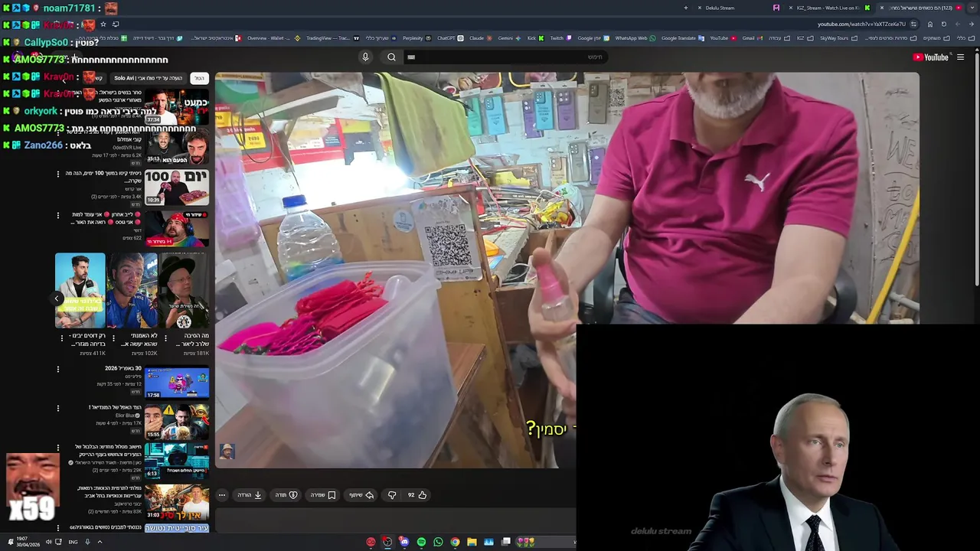The width and height of the screenshot is (980, 551).
Task: Click the YouTube logo in the header
Action: [x=931, y=57]
